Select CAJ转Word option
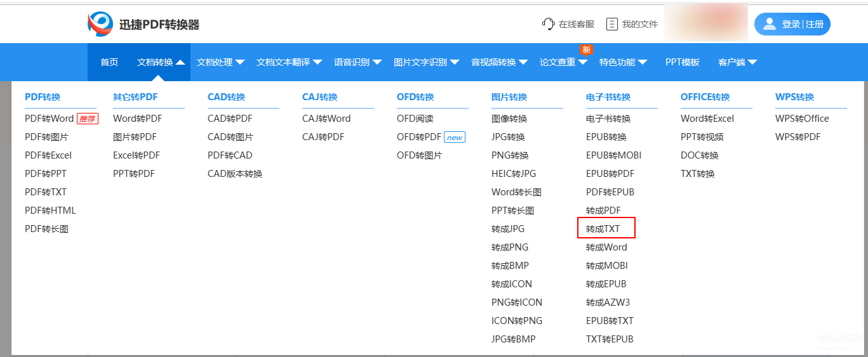868x357 pixels. (326, 119)
